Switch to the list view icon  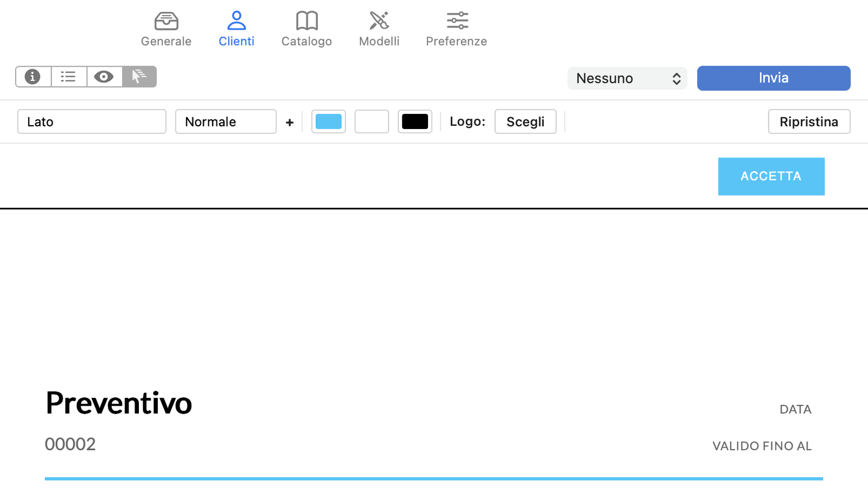pos(68,77)
